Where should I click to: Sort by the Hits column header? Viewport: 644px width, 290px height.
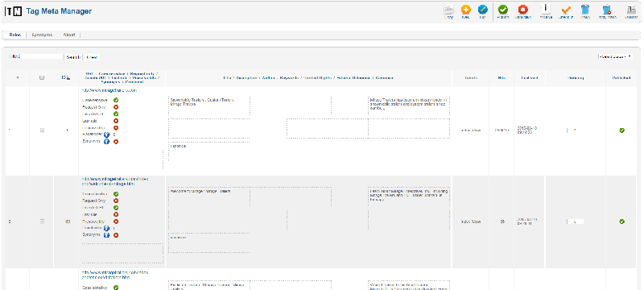coord(502,77)
